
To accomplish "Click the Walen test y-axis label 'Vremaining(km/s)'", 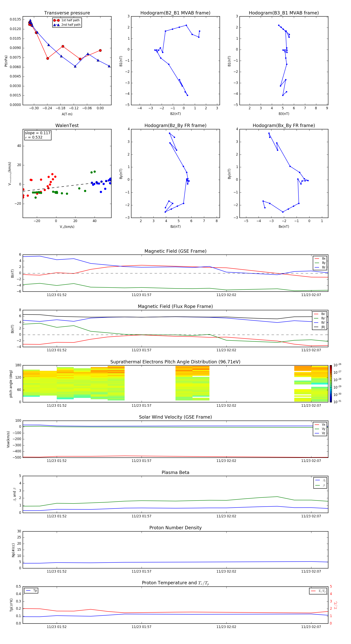I will point(10,173).
